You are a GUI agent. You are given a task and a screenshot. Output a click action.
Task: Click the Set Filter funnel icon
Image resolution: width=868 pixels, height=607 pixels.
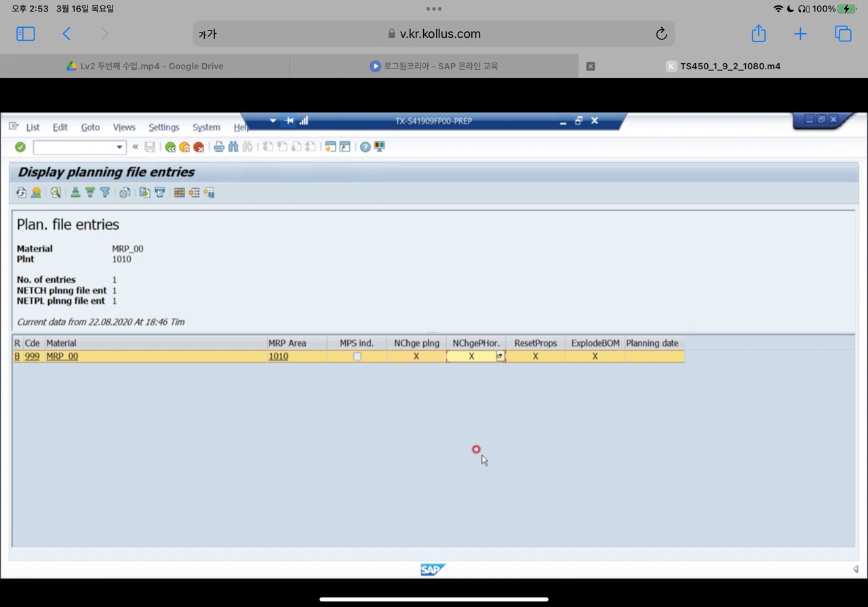(104, 193)
